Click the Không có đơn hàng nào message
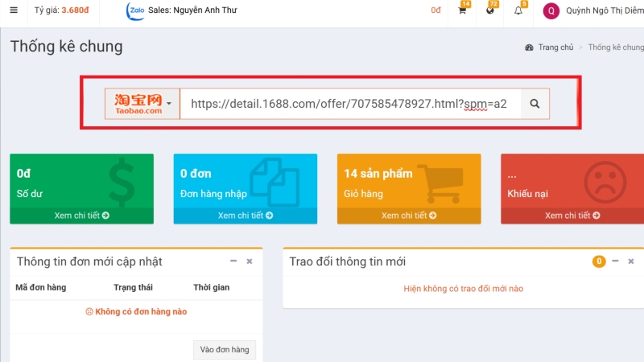Image resolution: width=644 pixels, height=362 pixels. point(136,311)
